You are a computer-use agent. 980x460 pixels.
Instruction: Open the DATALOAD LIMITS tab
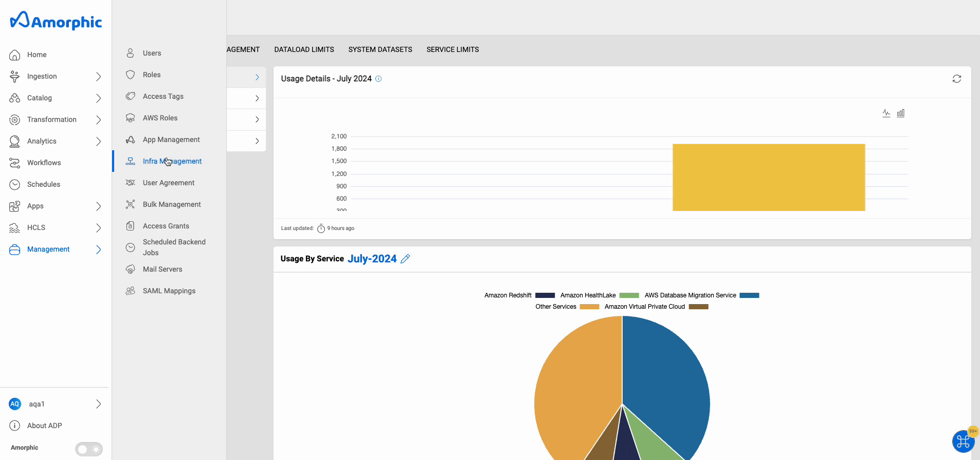click(x=304, y=49)
